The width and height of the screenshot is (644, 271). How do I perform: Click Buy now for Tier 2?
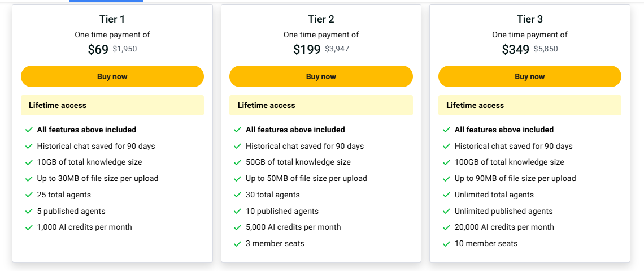[321, 76]
